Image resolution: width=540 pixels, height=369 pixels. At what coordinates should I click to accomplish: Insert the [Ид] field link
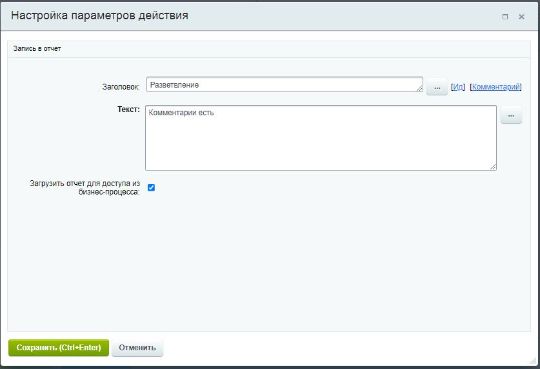pos(458,87)
